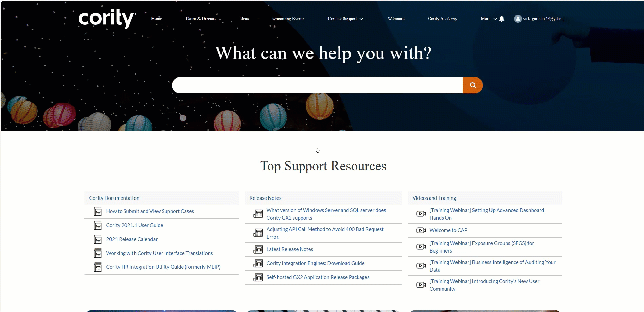
Task: Expand the More navigation menu
Action: coord(489,19)
